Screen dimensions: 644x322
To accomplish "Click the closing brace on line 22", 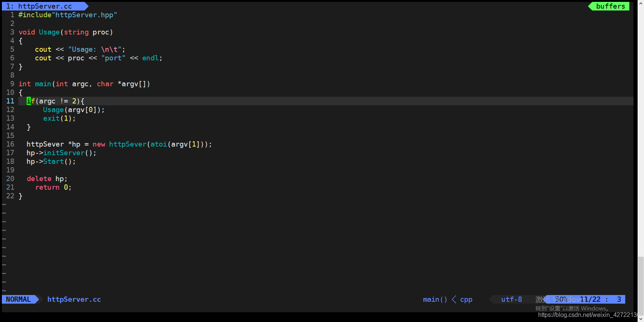I will (21, 196).
